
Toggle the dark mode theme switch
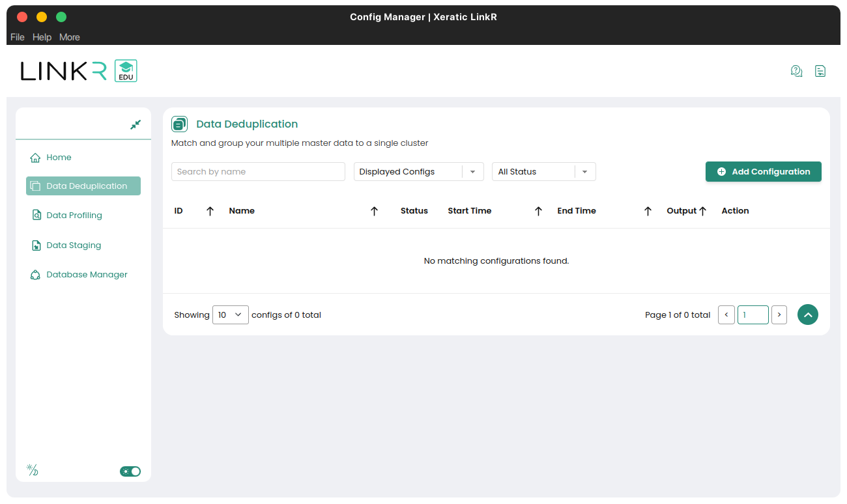click(x=130, y=471)
